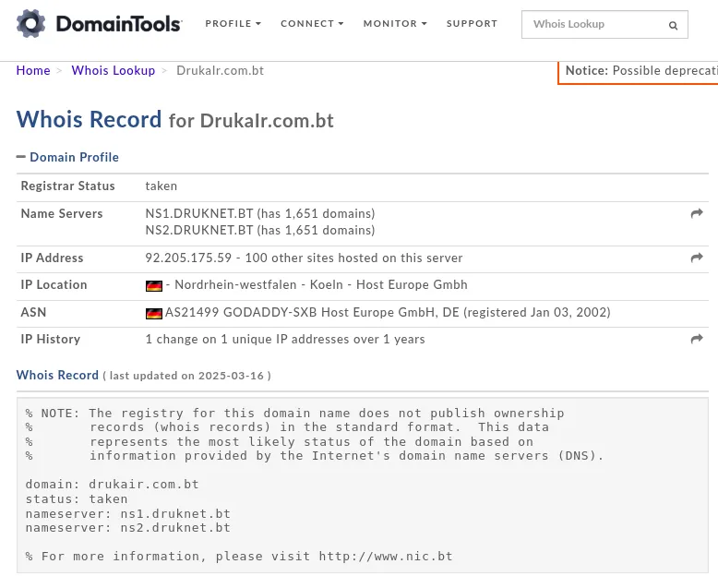Collapse the Domain Profile section
This screenshot has height=588, width=718.
coord(67,157)
